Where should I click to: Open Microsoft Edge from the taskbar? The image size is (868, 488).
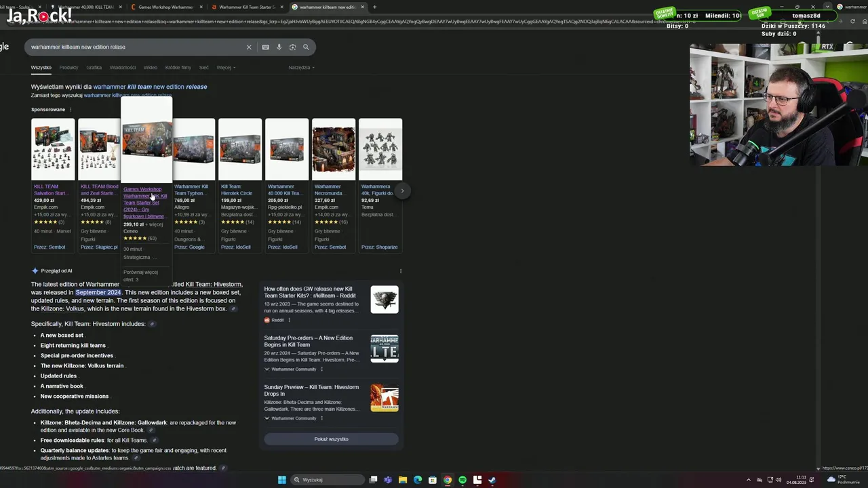[x=418, y=480]
